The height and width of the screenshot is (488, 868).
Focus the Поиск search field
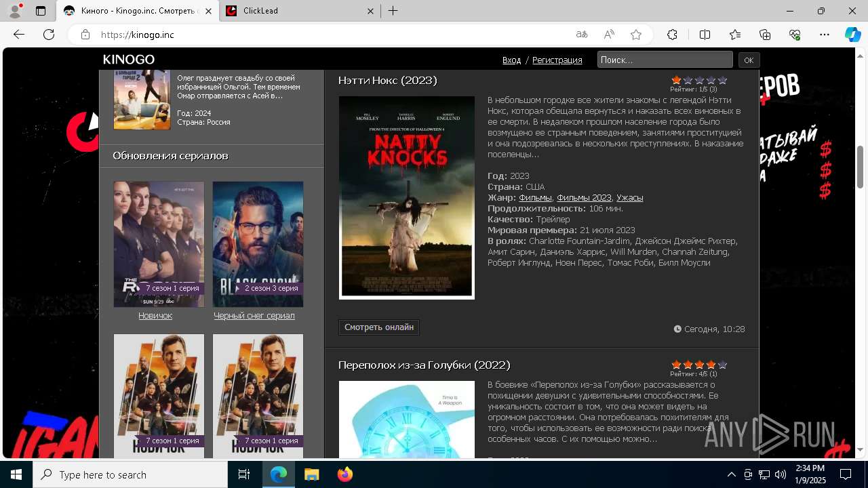point(665,60)
